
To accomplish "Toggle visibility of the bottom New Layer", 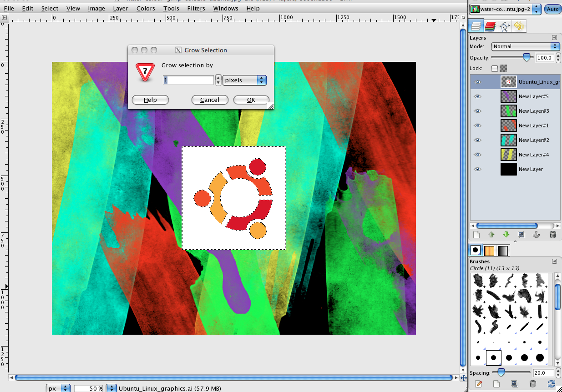I will pyautogui.click(x=477, y=169).
